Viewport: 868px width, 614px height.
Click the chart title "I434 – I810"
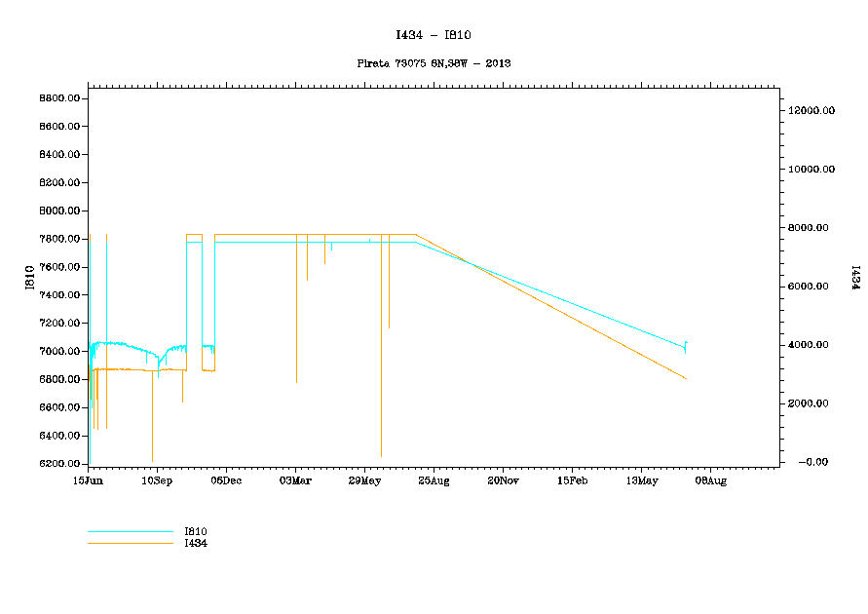coord(434,35)
